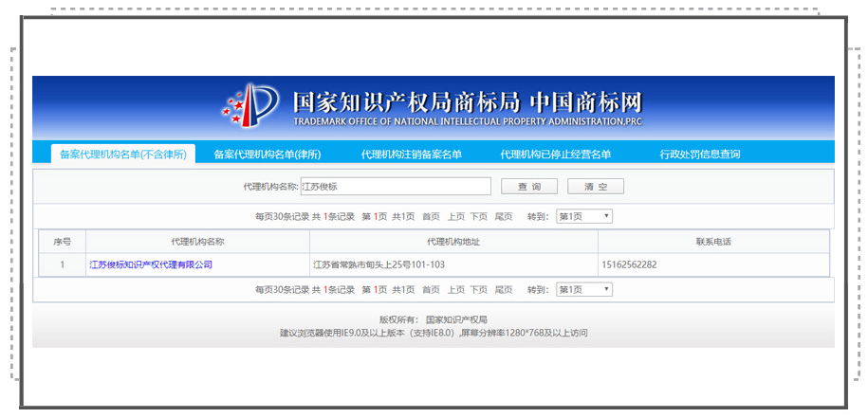868x418 pixels.
Task: Click the 代理机构地址 column header
Action: pyautogui.click(x=454, y=242)
